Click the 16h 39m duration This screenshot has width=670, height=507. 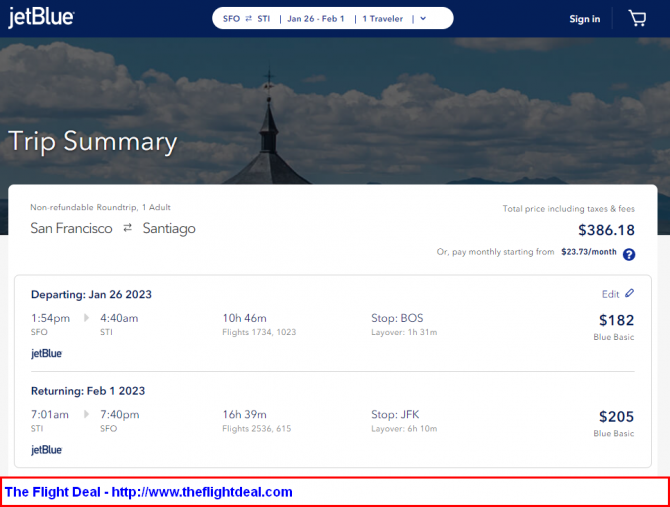[244, 415]
